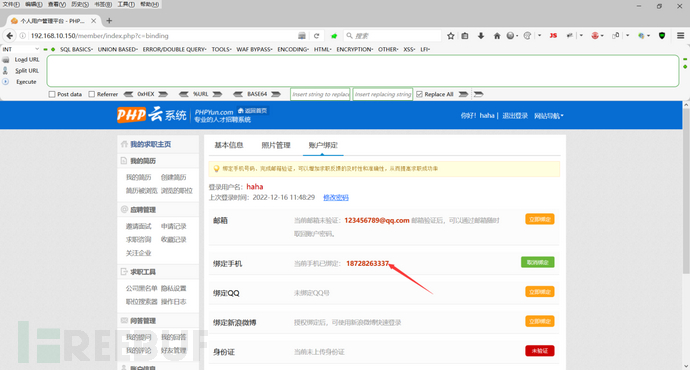The height and width of the screenshot is (370, 690).
Task: Click the red 未验证 ID card button
Action: coord(540,351)
